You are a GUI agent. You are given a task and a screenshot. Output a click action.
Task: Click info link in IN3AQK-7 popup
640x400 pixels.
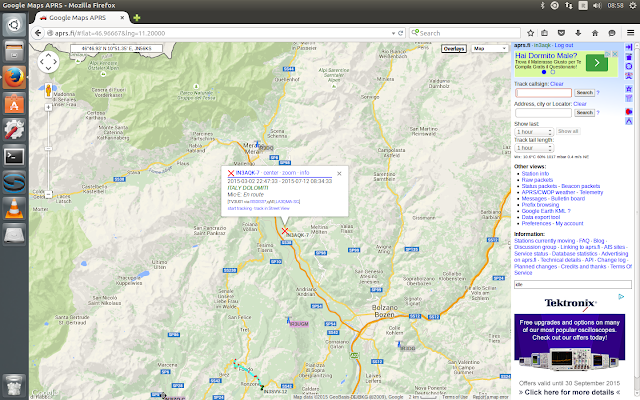[304, 173]
